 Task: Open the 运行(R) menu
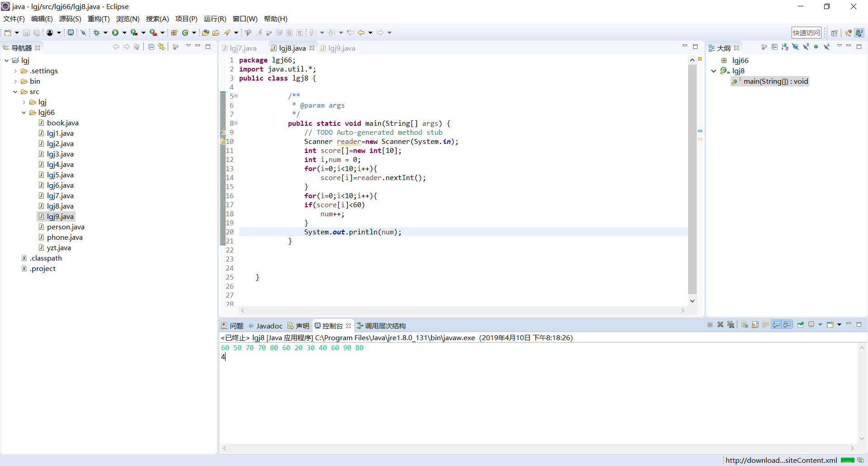tap(215, 19)
